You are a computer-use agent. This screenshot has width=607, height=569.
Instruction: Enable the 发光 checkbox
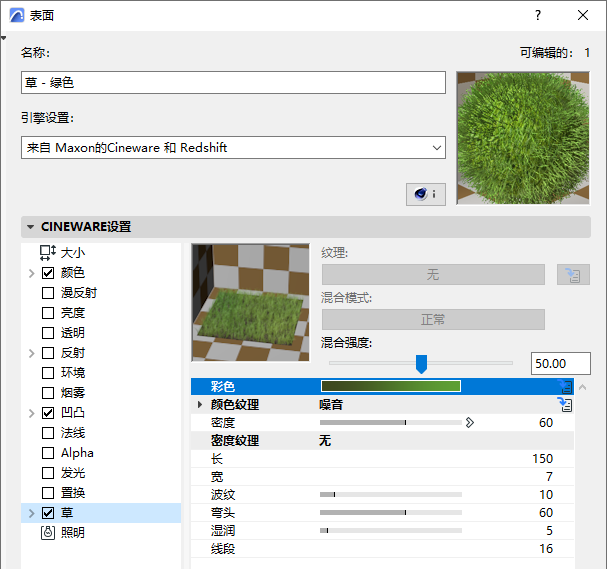(x=48, y=473)
